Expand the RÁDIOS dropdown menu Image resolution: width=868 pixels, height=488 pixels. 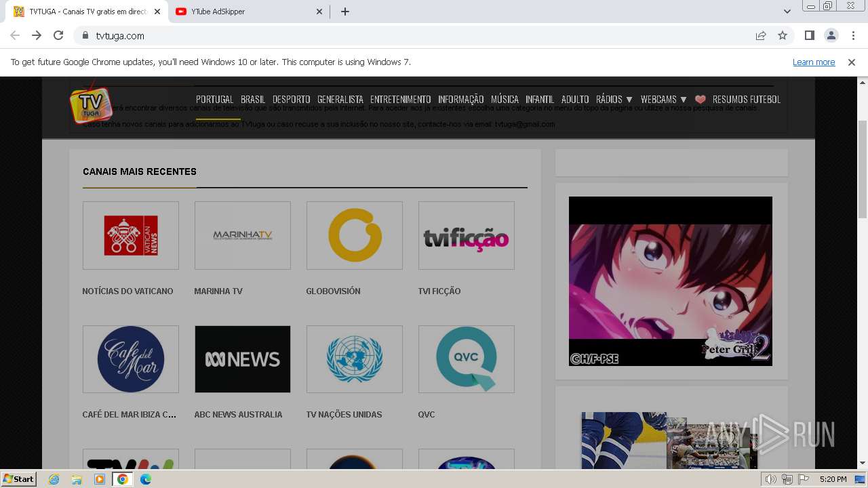(x=614, y=100)
